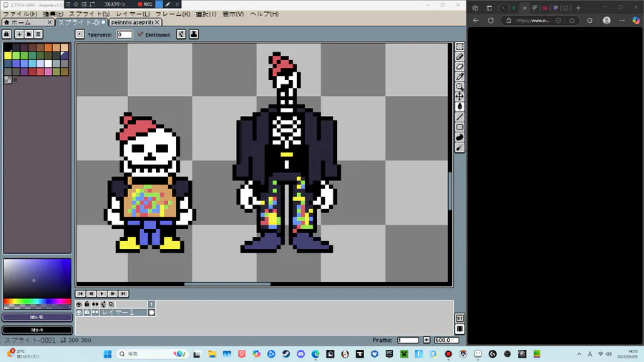This screenshot has width=644, height=362.
Task: Pick the white swatch in the palette
Action: [48, 64]
